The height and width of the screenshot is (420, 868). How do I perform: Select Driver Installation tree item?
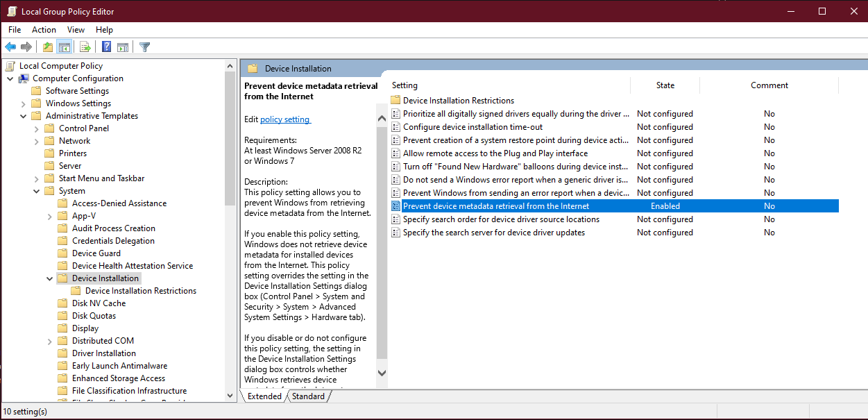tap(104, 353)
